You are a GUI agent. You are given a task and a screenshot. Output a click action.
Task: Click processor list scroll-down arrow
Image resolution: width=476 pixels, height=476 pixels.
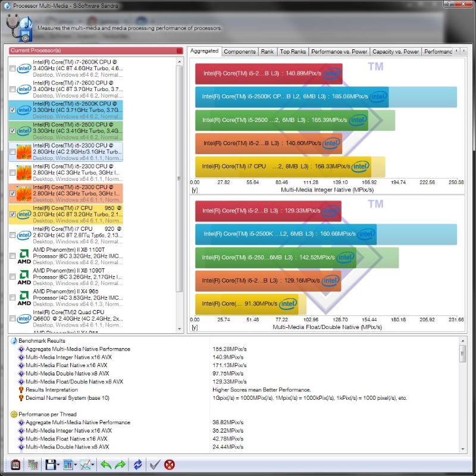(x=180, y=329)
